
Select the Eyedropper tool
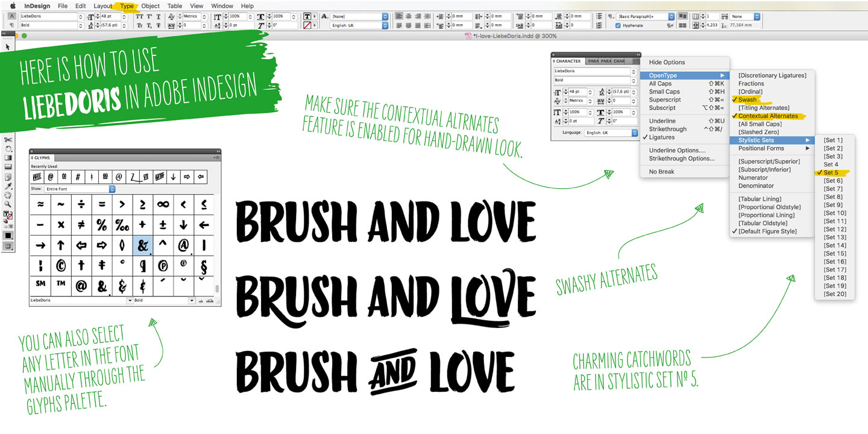[x=8, y=186]
